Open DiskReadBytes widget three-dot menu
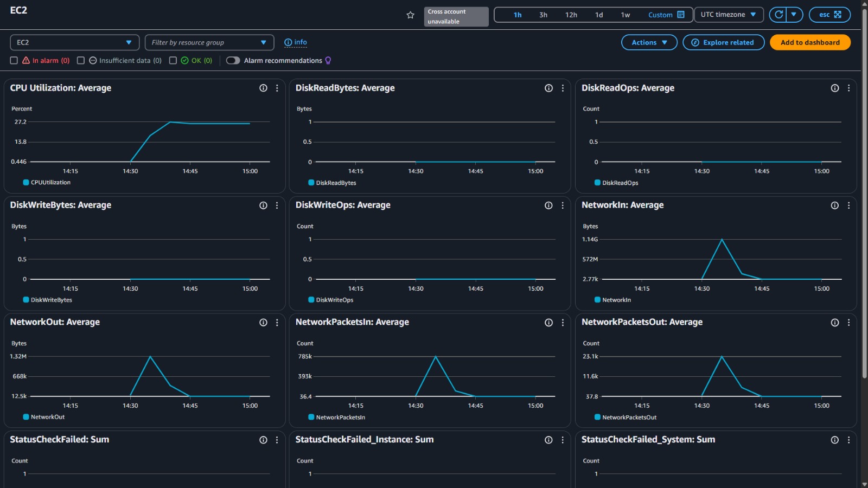Screen dimensions: 868x488 point(563,88)
